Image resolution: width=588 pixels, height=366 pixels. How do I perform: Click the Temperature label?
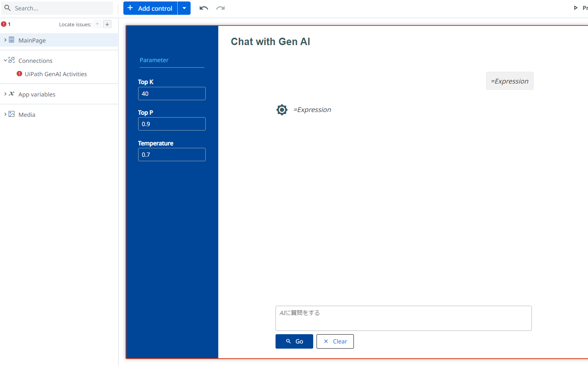coord(155,143)
